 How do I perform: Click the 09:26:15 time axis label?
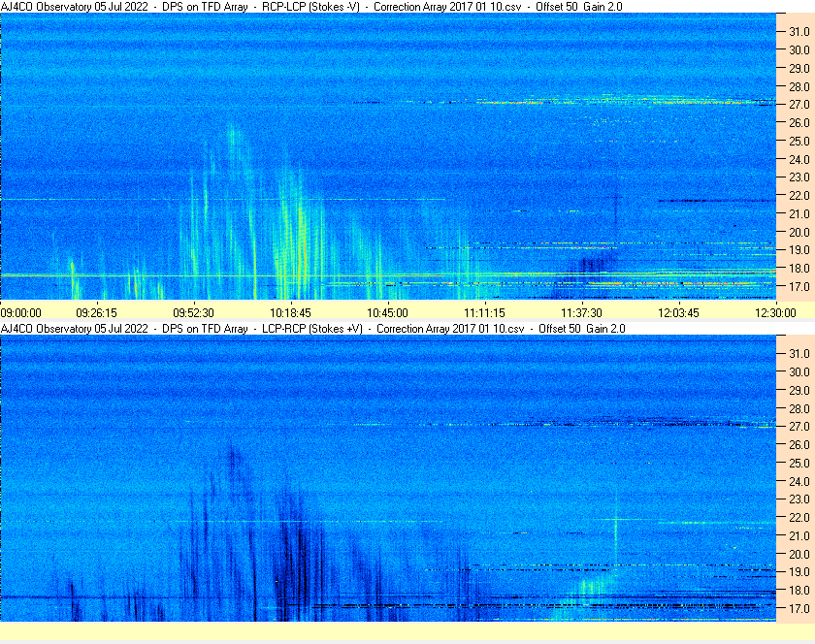[x=97, y=313]
